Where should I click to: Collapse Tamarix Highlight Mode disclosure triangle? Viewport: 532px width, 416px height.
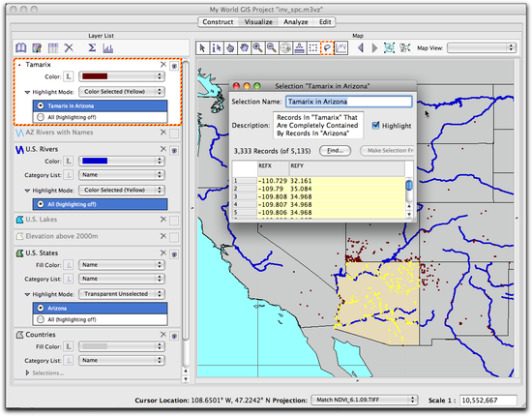click(x=27, y=92)
